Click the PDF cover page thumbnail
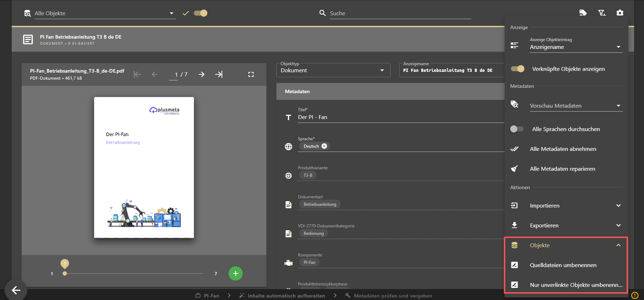Image resolution: width=644 pixels, height=300 pixels. (x=144, y=168)
